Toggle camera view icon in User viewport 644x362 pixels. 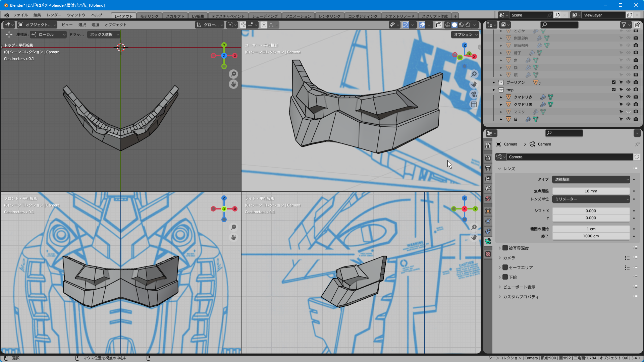click(474, 94)
